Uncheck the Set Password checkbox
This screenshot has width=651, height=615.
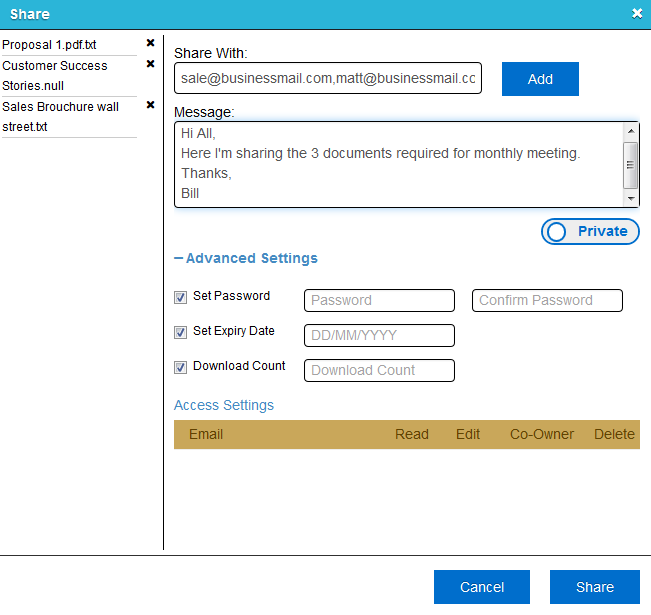click(180, 297)
